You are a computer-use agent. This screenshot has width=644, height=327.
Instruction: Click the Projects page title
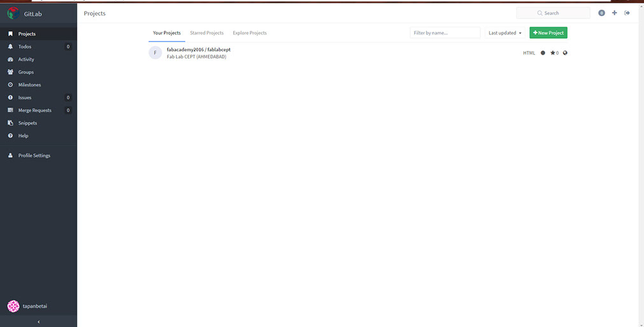coord(94,13)
